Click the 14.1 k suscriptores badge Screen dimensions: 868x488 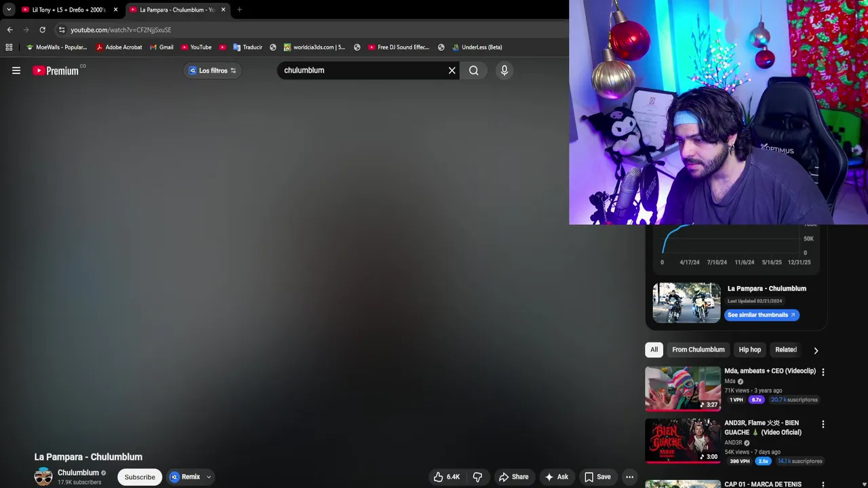800,461
